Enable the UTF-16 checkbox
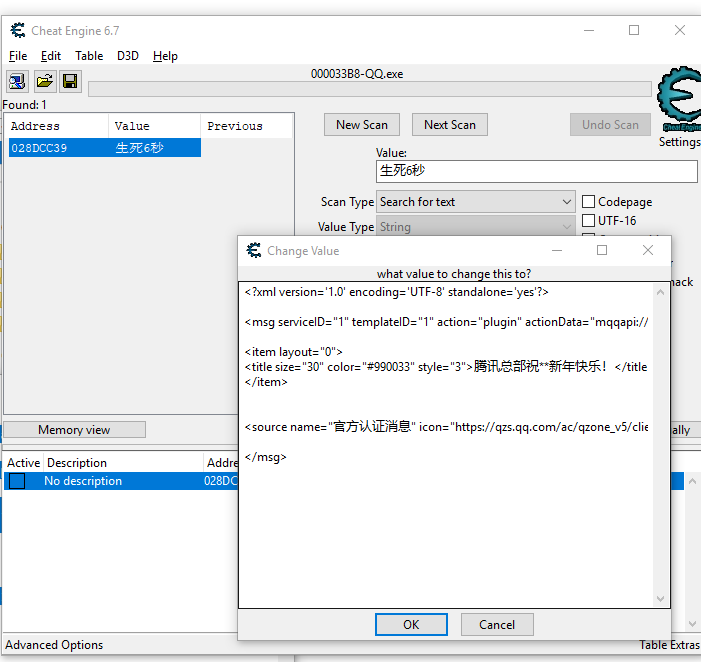701x662 pixels. (x=588, y=220)
